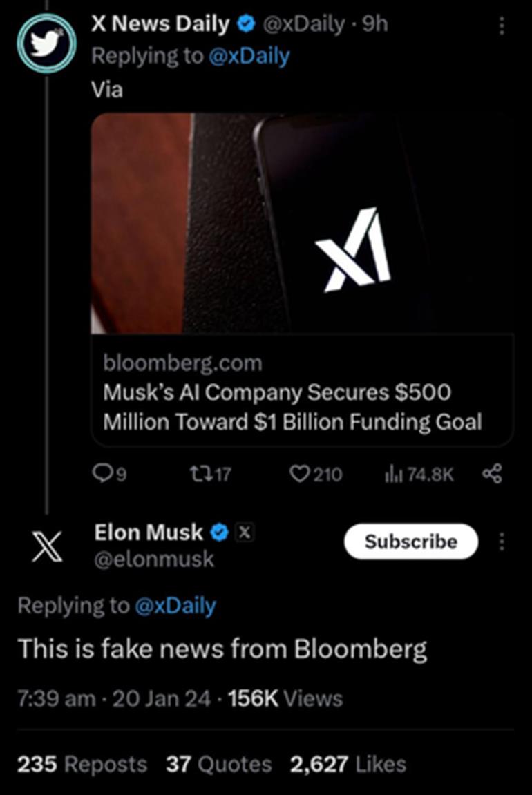View the 2,627 Likes list
This screenshot has width=532, height=795.
[348, 764]
